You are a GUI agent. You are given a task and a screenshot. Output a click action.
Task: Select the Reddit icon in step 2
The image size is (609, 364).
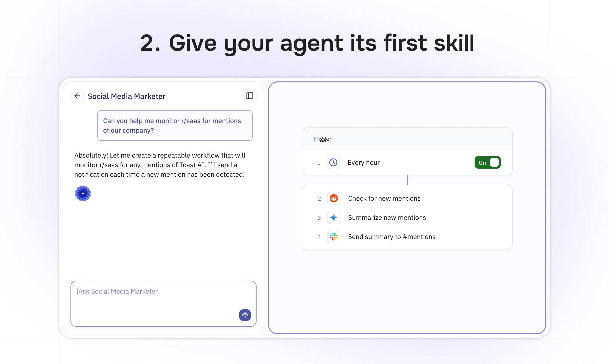tap(334, 198)
